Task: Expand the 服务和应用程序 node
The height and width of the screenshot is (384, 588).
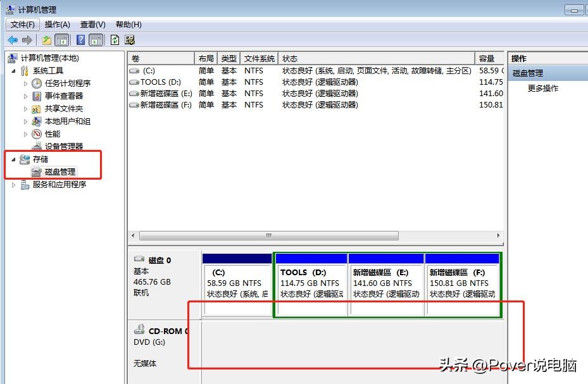Action: click(x=13, y=184)
